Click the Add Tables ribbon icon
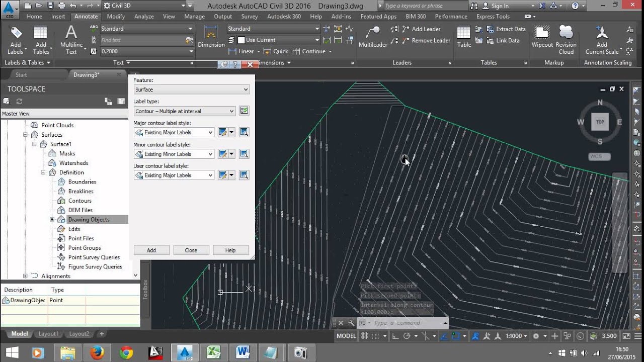The image size is (644, 362). tap(41, 40)
